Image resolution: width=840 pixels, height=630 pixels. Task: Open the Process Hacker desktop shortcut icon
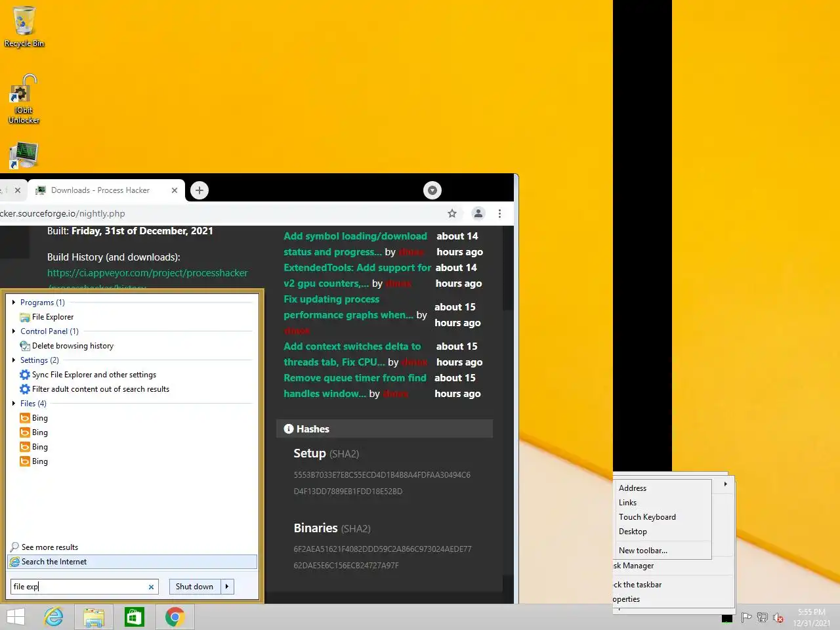(24, 156)
